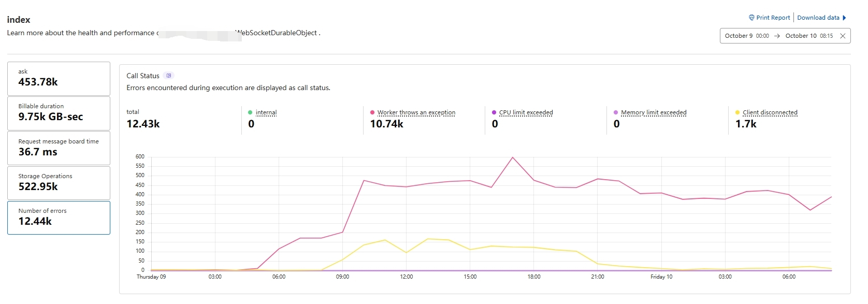The height and width of the screenshot is (304, 868).
Task: Switch to the Billable duration card
Action: click(x=59, y=113)
